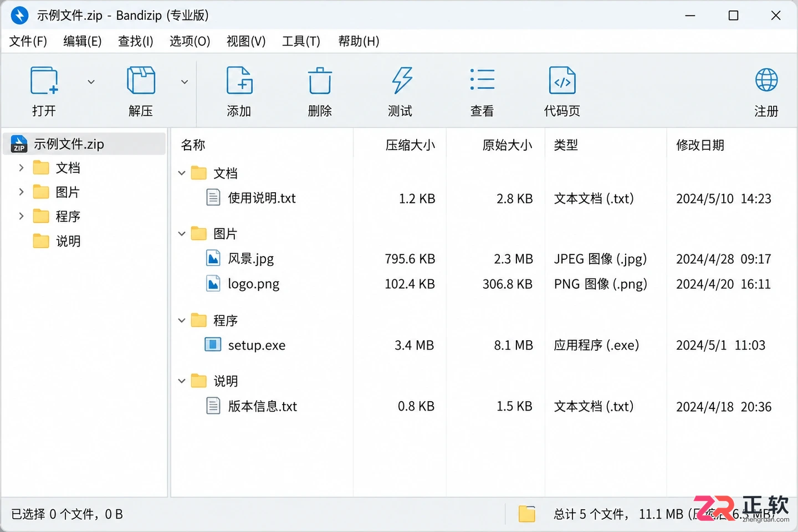
Task: Open the 查找(I) menu
Action: coord(136,42)
